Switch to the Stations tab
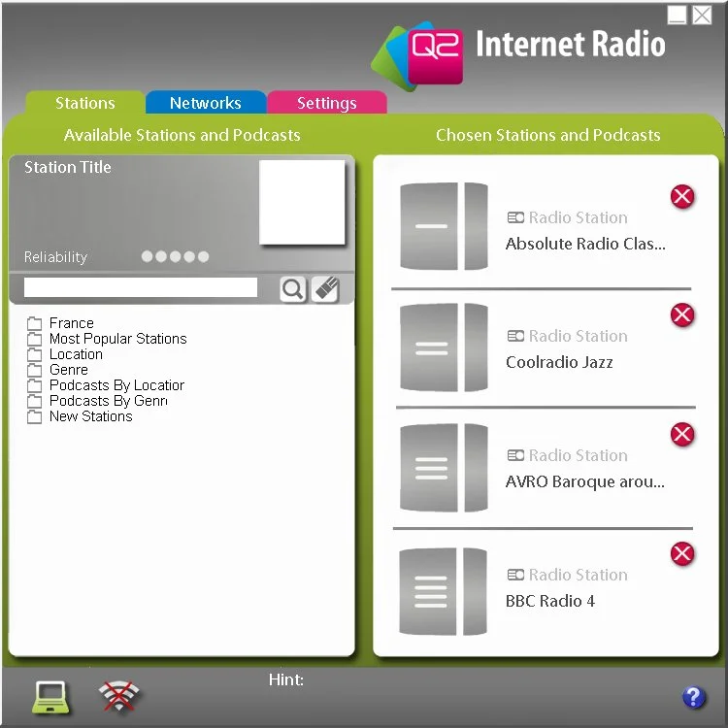Screen dimensions: 728x728 [x=85, y=103]
